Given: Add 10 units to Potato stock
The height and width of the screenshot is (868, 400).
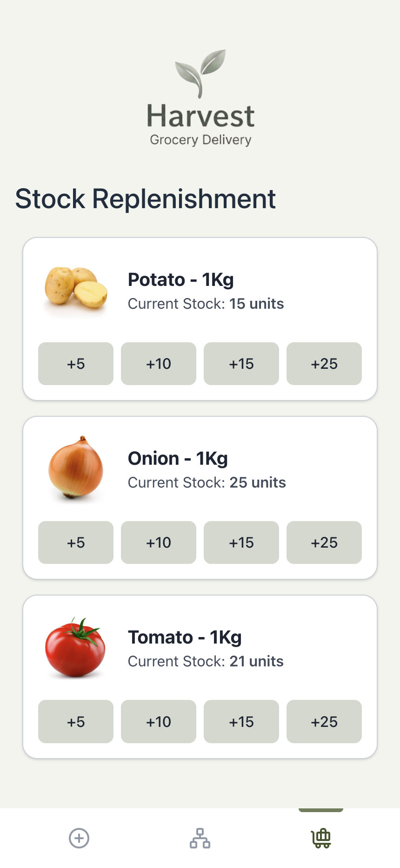Looking at the screenshot, I should click(x=159, y=364).
